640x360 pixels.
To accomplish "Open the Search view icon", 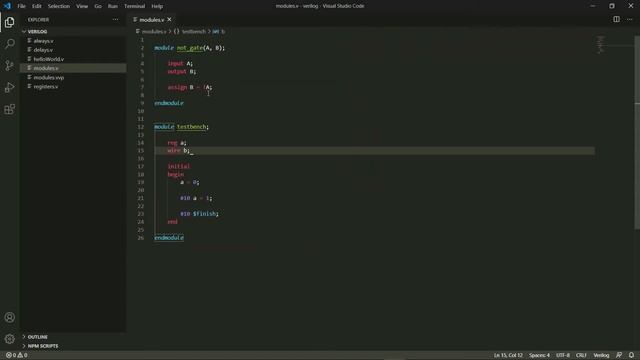I will tap(9, 44).
